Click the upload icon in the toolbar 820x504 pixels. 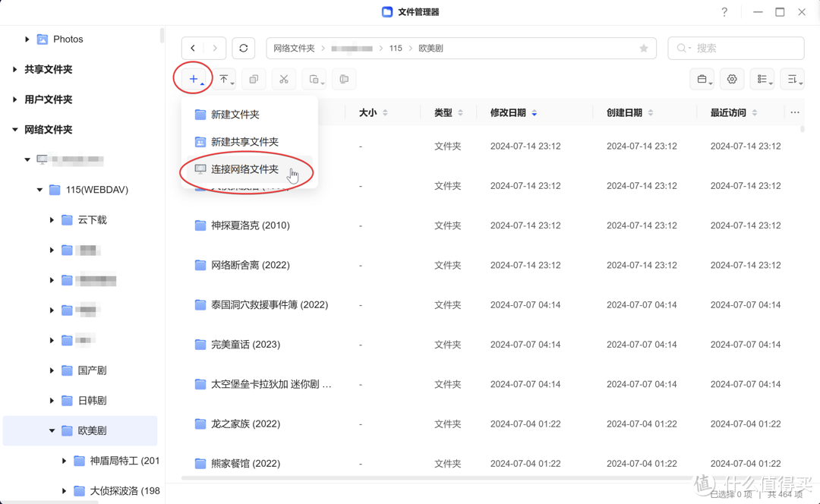(x=224, y=79)
